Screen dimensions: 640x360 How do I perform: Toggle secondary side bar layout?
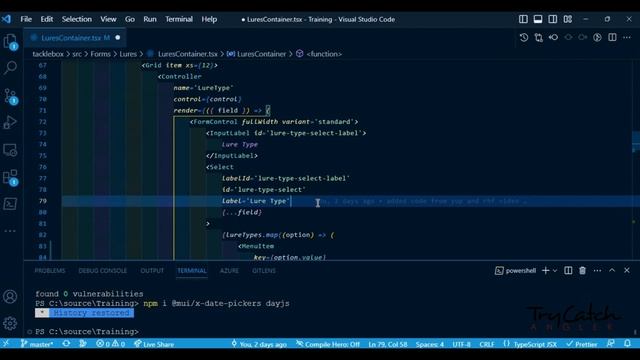tap(553, 19)
